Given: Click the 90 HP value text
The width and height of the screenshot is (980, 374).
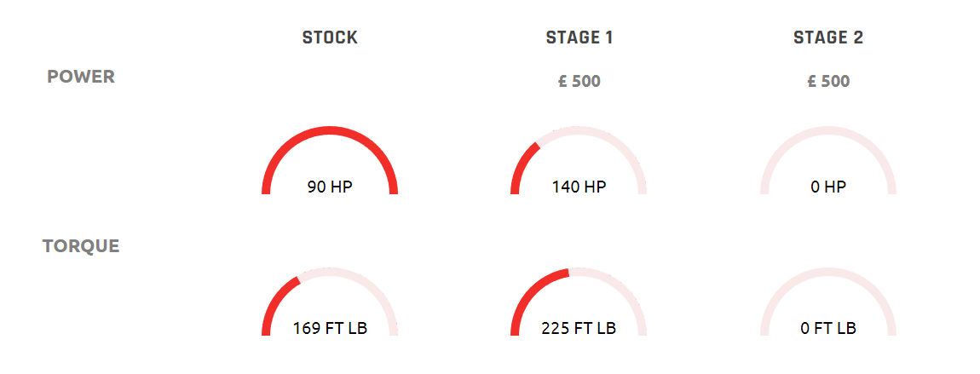Looking at the screenshot, I should [330, 187].
